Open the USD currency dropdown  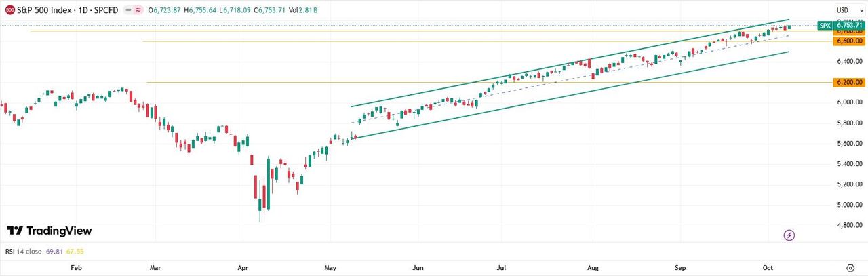tap(843, 10)
